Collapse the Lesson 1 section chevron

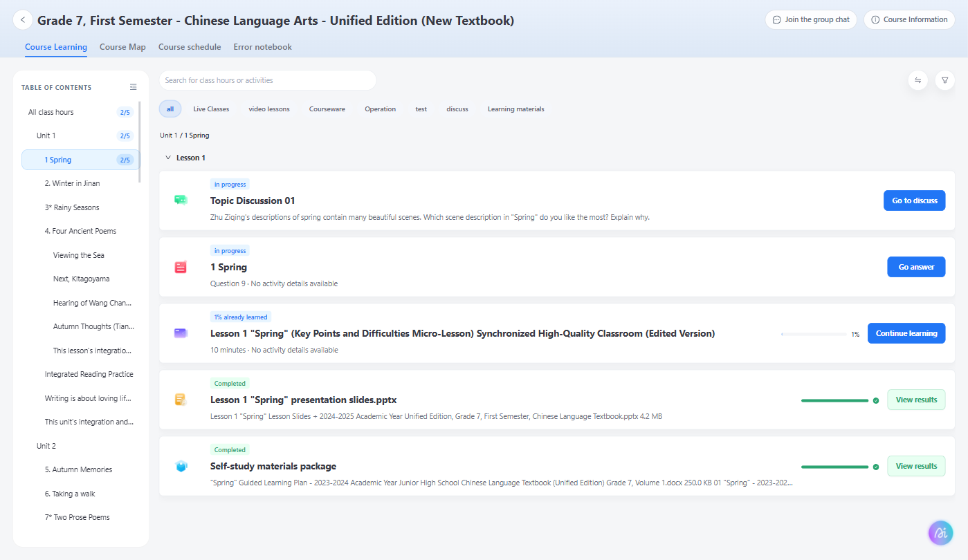(x=167, y=158)
